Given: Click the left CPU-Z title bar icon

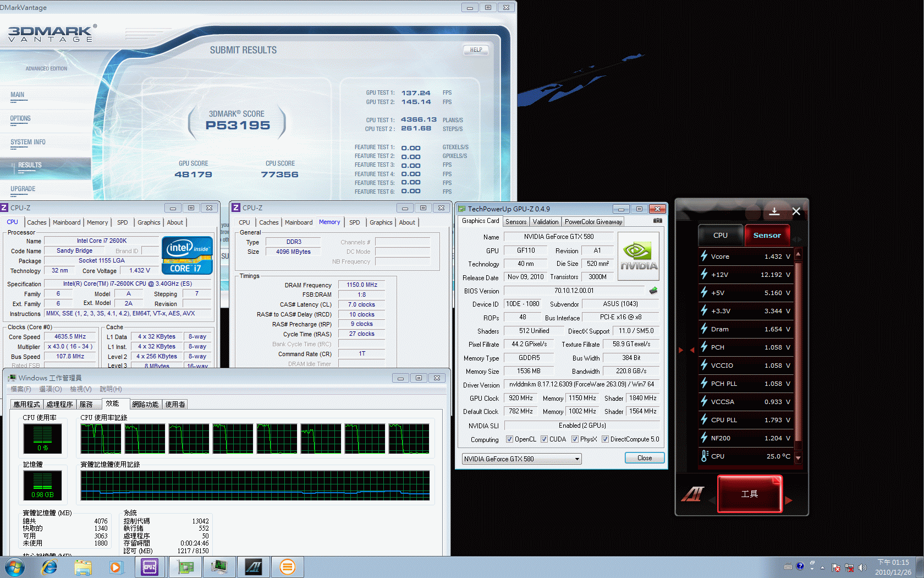Looking at the screenshot, I should click(x=4, y=208).
